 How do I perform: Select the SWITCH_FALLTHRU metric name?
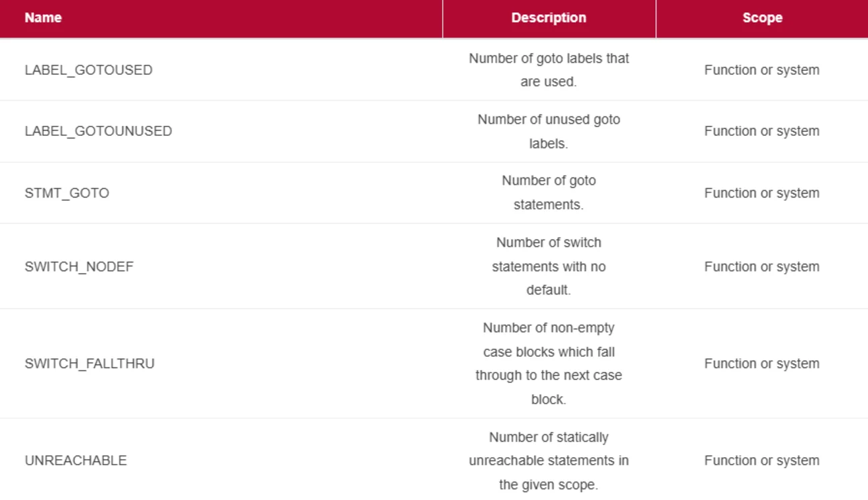(x=90, y=363)
